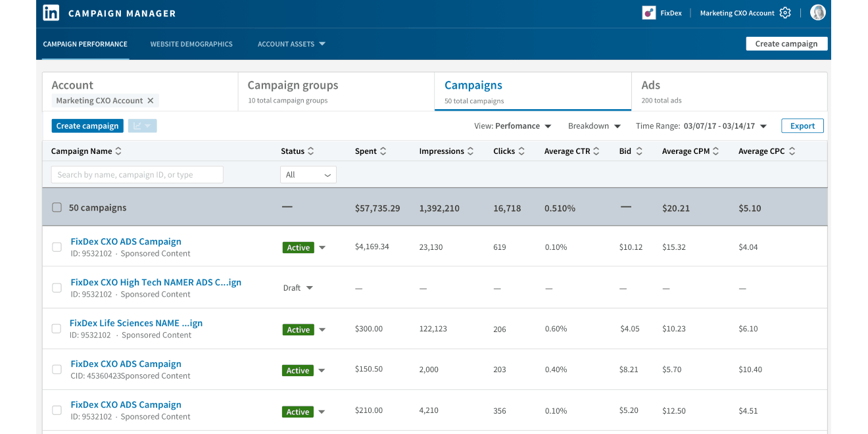Sort by Average CPM column arrows
The width and height of the screenshot is (868, 434).
pos(715,151)
